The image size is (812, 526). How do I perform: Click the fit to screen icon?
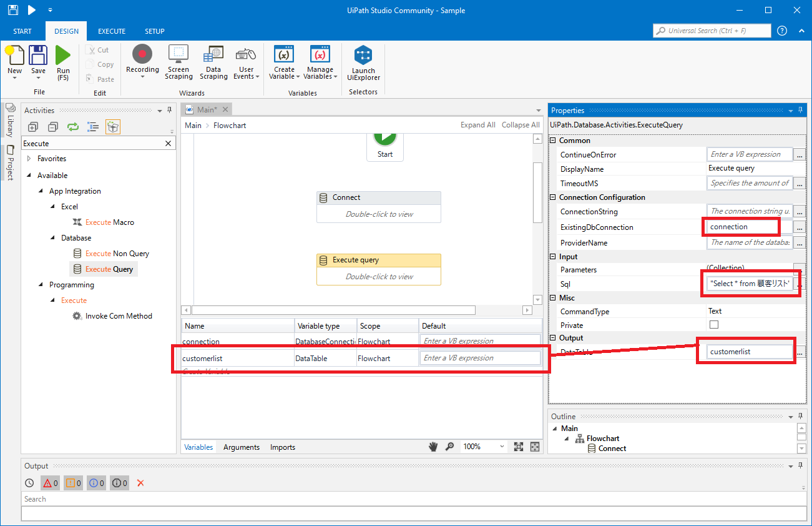pyautogui.click(x=519, y=447)
